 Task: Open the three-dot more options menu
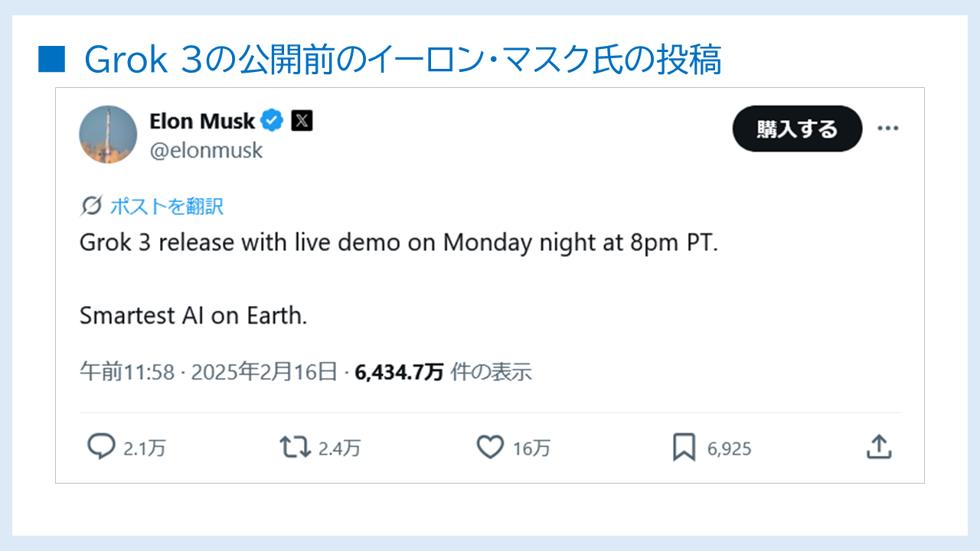[887, 129]
